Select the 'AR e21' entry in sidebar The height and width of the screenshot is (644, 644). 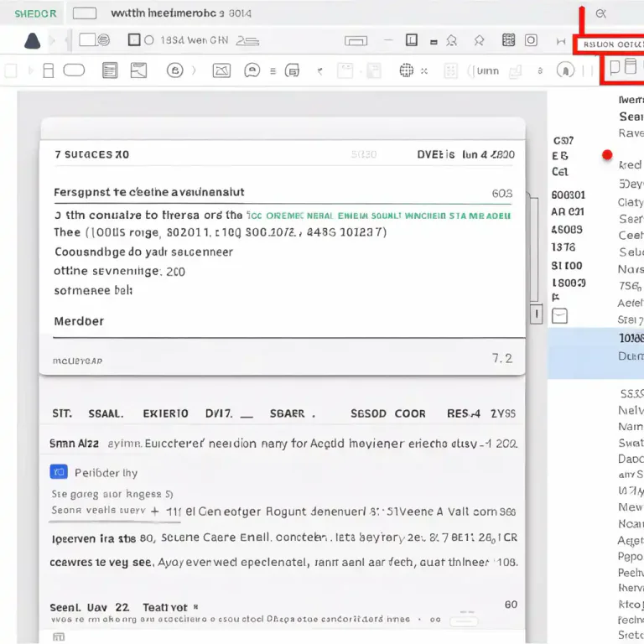568,212
